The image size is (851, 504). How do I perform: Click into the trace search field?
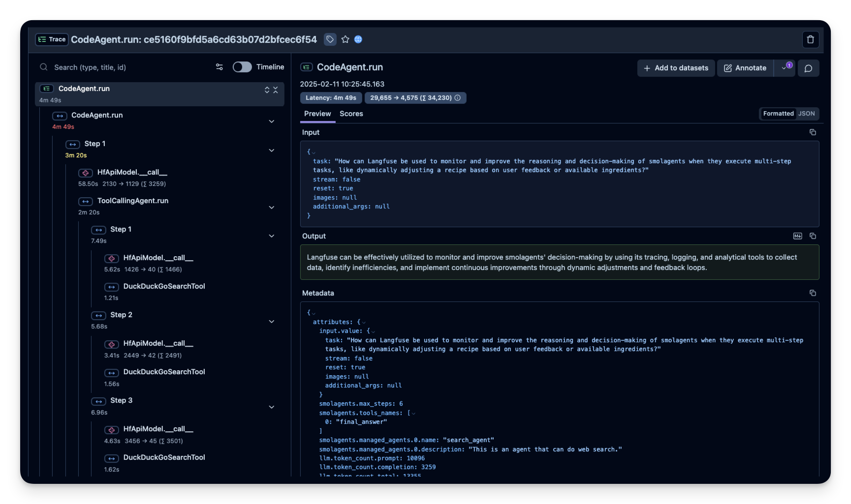pyautogui.click(x=128, y=67)
